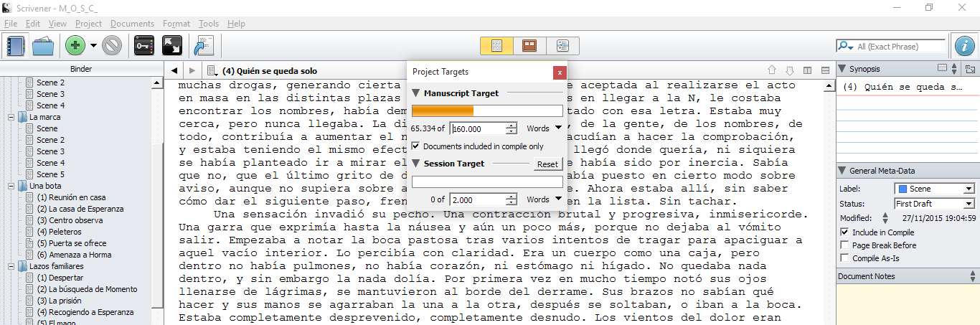Open the Format menu
The image size is (980, 325).
coord(176,24)
